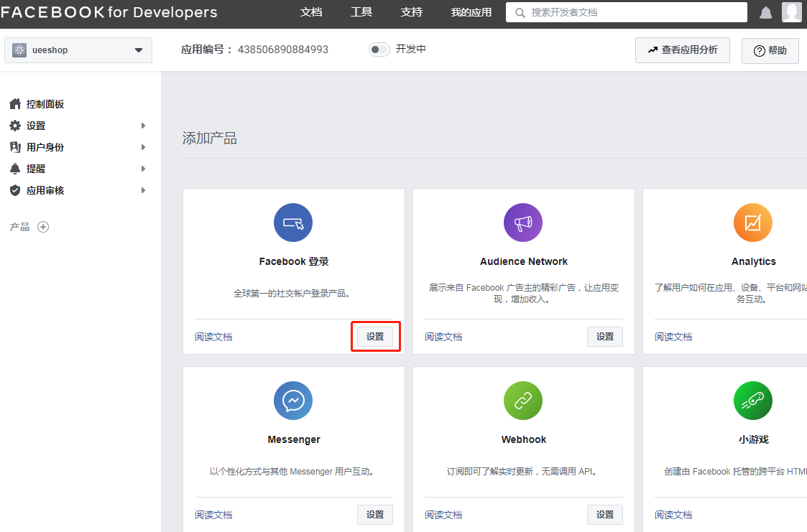Image resolution: width=807 pixels, height=532 pixels.
Task: Click the app ID number 438506890884993
Action: (x=282, y=50)
